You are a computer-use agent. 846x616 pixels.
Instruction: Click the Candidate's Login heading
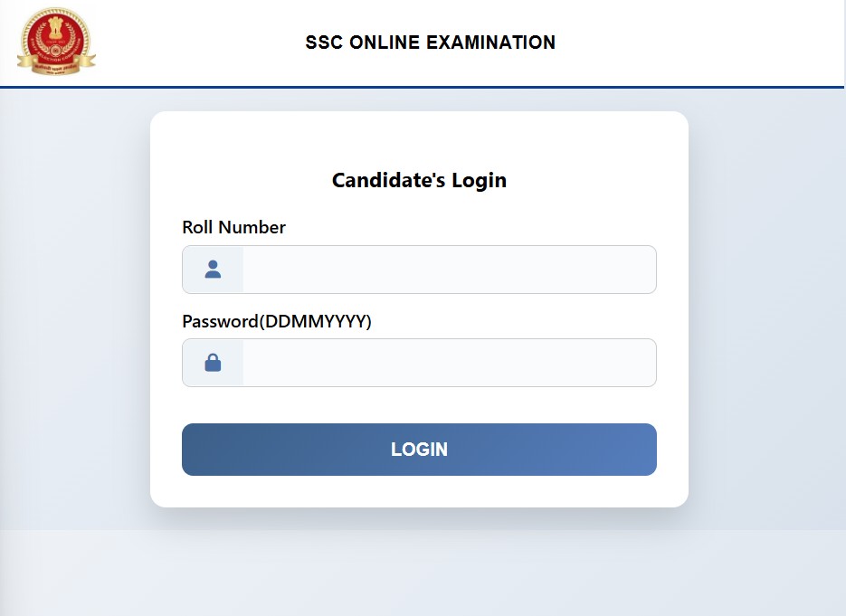[419, 180]
